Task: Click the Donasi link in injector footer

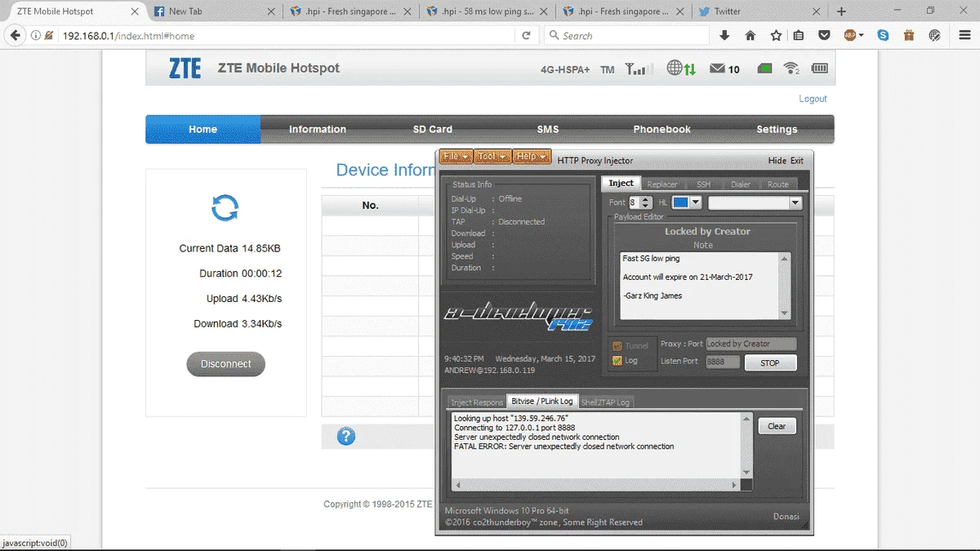Action: (x=786, y=516)
